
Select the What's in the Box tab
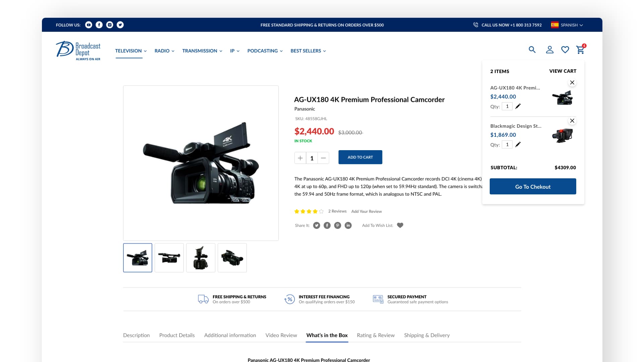[x=327, y=335]
